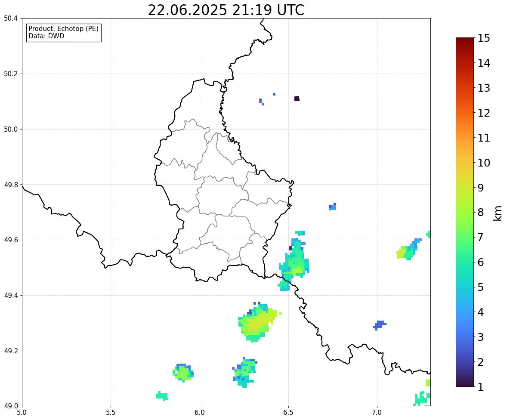Click the latitude axis label "49.6"

(x=11, y=240)
